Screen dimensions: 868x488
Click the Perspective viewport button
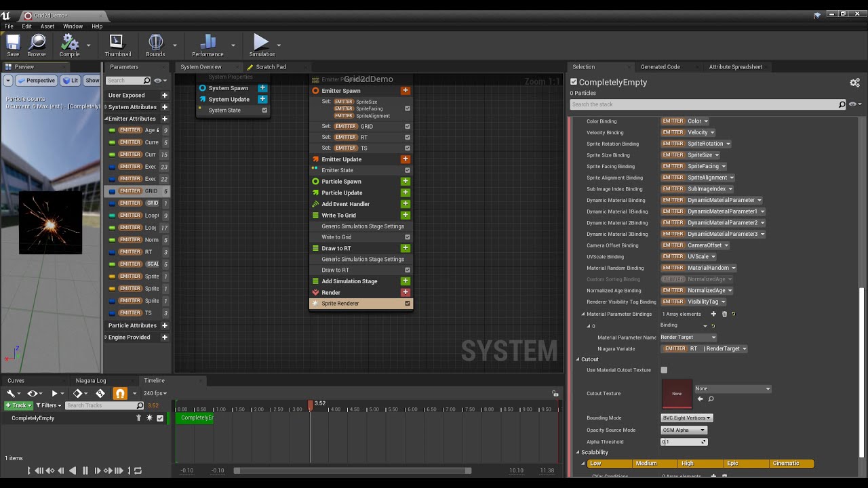pyautogui.click(x=37, y=80)
